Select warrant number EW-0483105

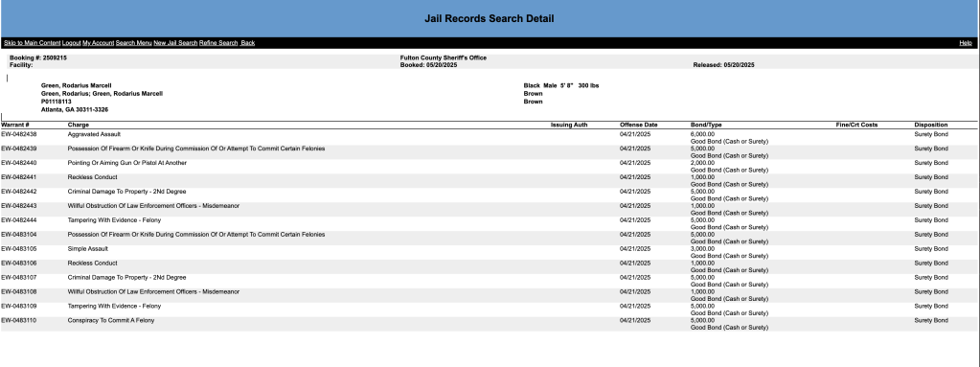pyautogui.click(x=19, y=249)
